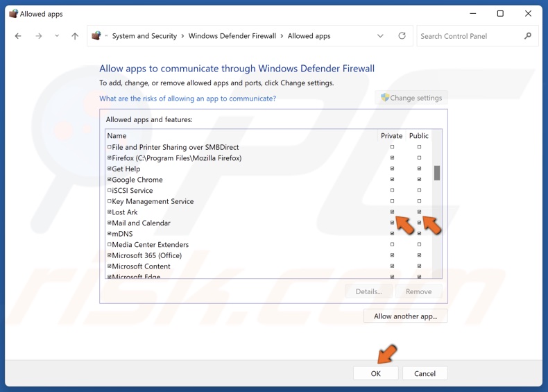The width and height of the screenshot is (548, 392).
Task: Select the Lost Ark row
Action: click(268, 212)
